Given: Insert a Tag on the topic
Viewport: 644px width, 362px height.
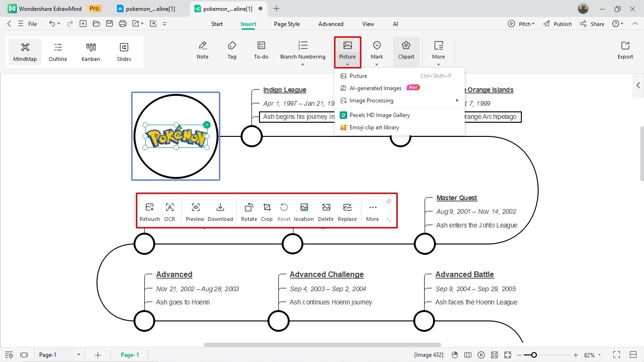Looking at the screenshot, I should tap(232, 51).
